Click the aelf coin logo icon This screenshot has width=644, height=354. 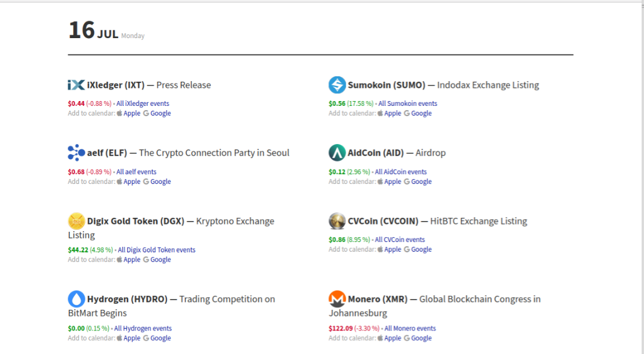pos(76,153)
